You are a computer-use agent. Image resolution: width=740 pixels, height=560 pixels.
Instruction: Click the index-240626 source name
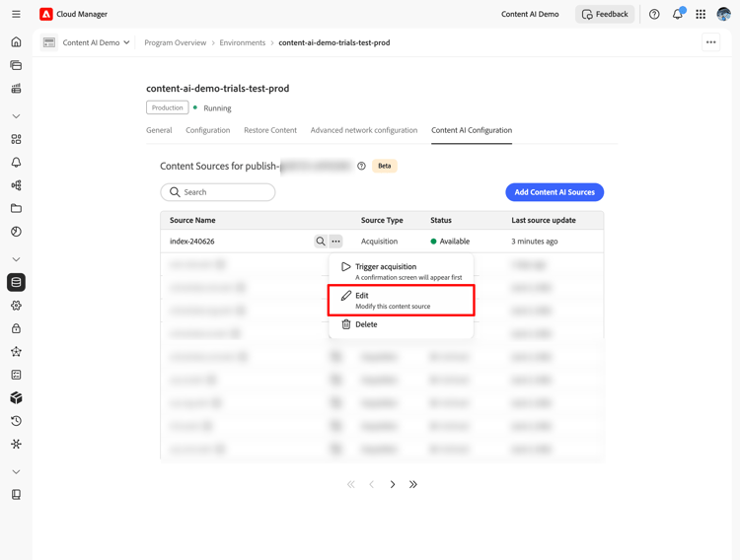pos(192,242)
